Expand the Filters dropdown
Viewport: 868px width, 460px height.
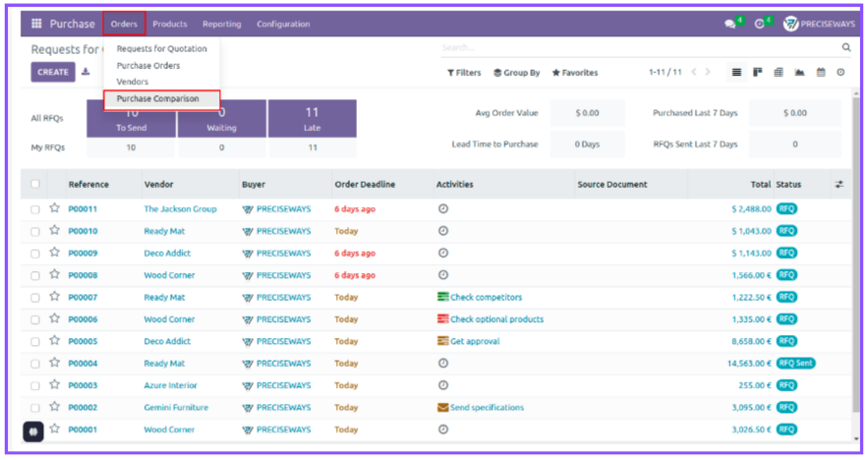(464, 73)
